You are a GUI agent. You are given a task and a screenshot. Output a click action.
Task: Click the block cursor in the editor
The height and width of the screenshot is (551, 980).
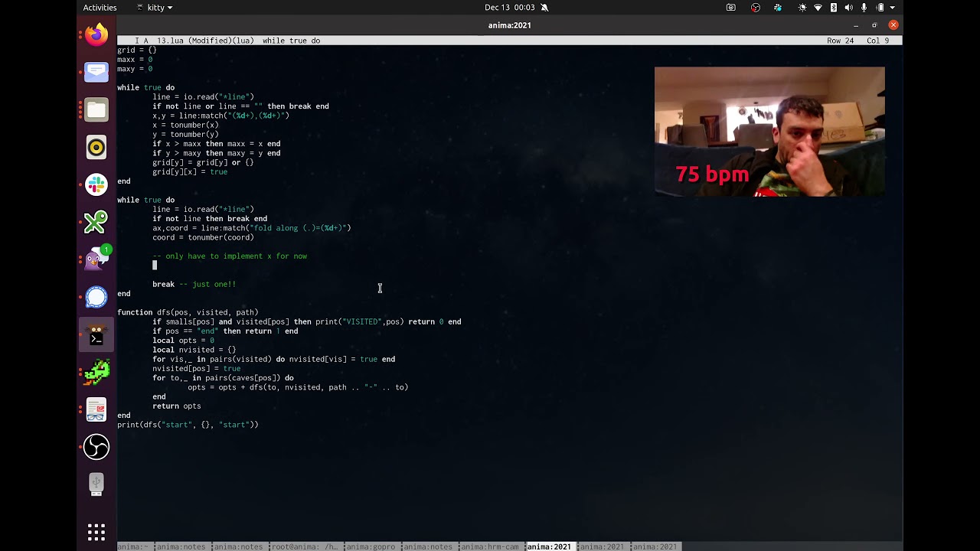(155, 266)
